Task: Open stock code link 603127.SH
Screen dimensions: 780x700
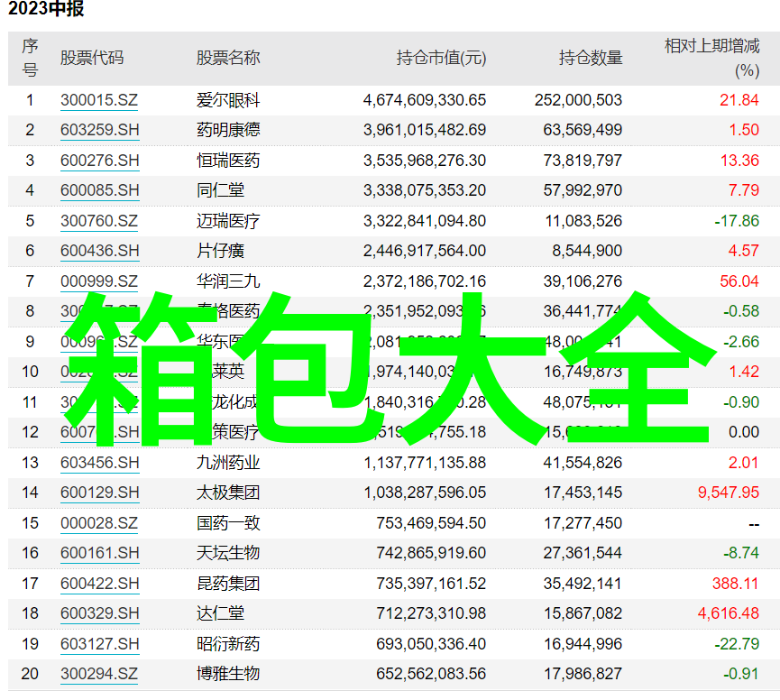Action: click(99, 644)
